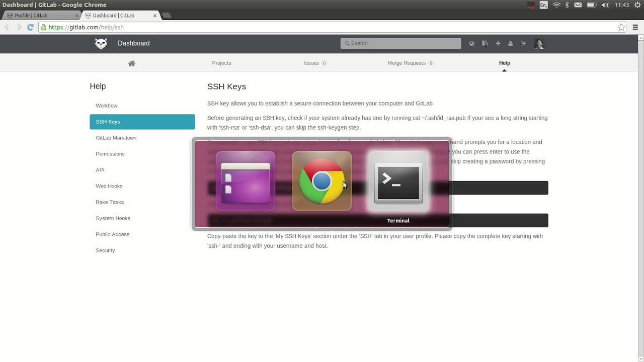Viewport: 644px width, 362px height.
Task: Open the Projects nav tab
Action: click(x=221, y=63)
